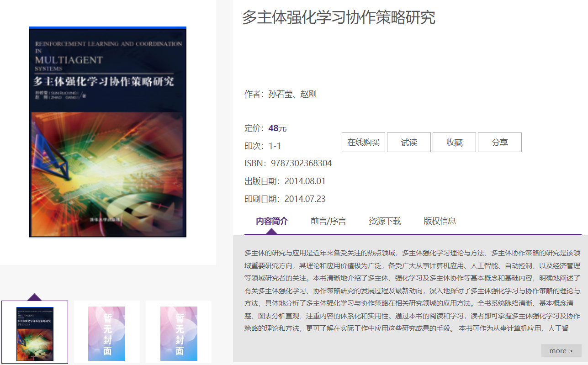The width and height of the screenshot is (588, 365).
Task: Select the 内容简介 tab
Action: (x=272, y=221)
